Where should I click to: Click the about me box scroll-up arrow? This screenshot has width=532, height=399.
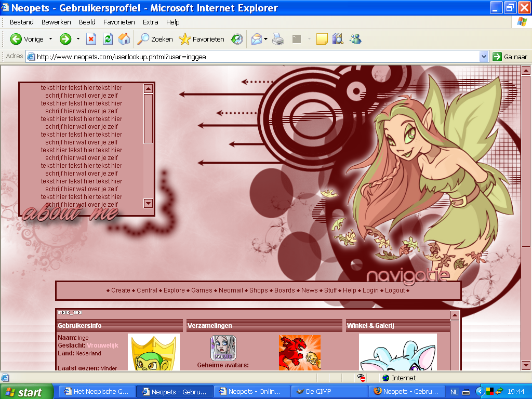148,88
